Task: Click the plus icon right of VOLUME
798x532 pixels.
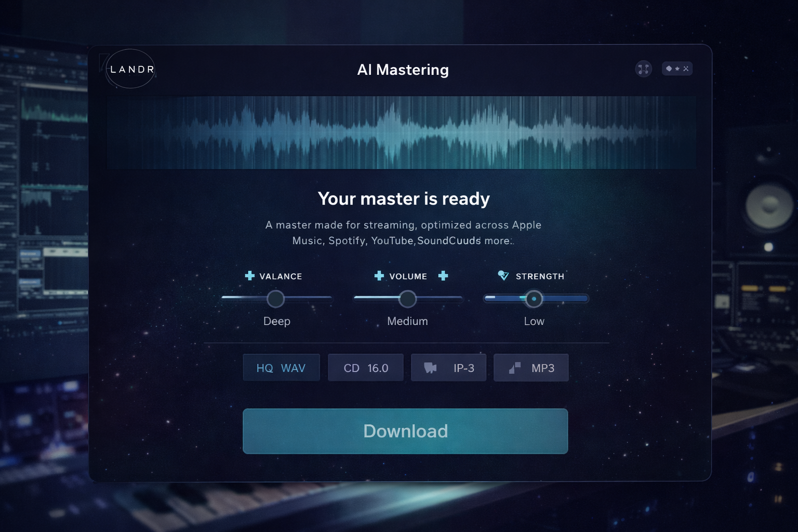Action: [x=443, y=276]
